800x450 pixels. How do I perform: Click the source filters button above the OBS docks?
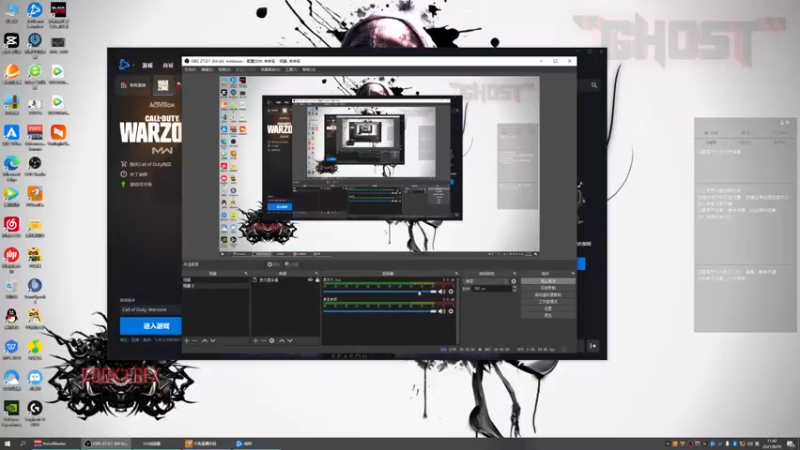(291, 264)
